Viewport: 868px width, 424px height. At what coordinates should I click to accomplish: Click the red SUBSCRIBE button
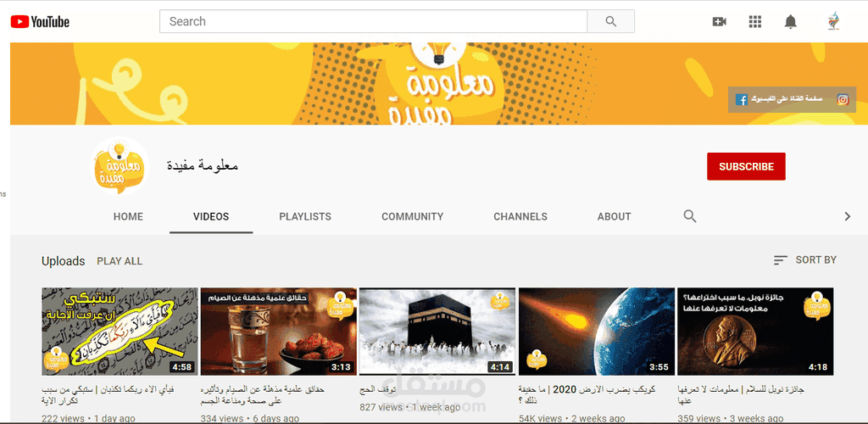tap(746, 166)
